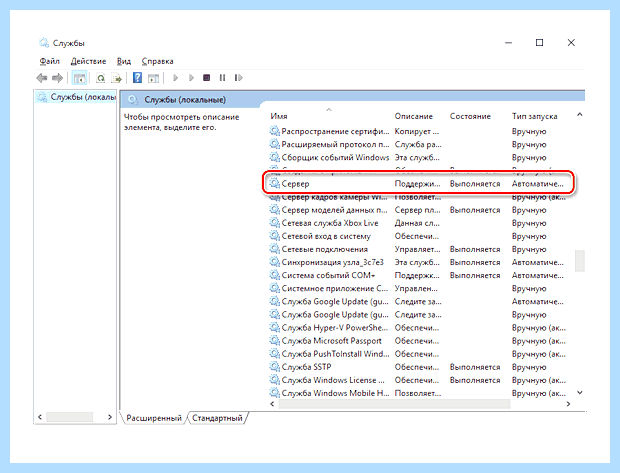The width and height of the screenshot is (620, 473).
Task: Open the Справка menu
Action: 157,61
